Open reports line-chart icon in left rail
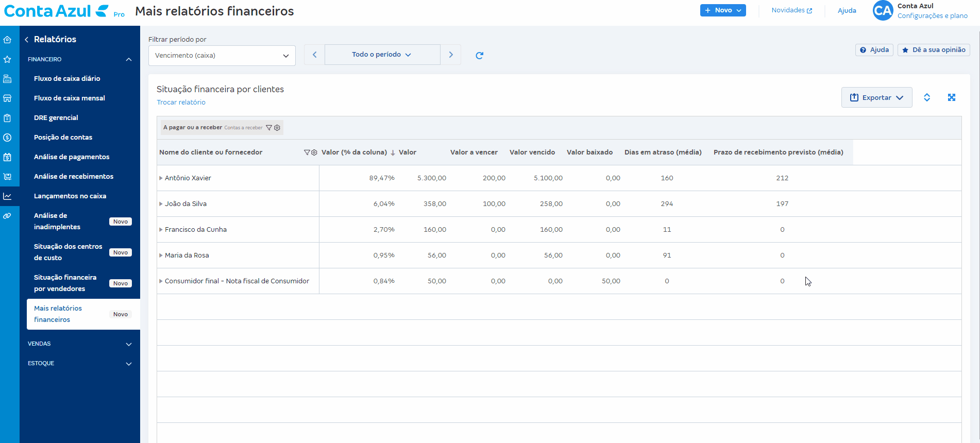Screen dimensions: 980x443 [7, 196]
